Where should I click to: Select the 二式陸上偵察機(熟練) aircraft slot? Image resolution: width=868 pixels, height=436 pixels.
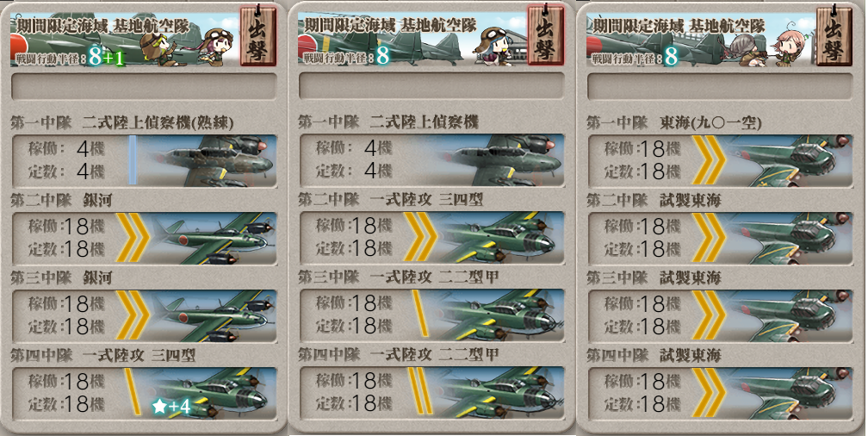[144, 160]
